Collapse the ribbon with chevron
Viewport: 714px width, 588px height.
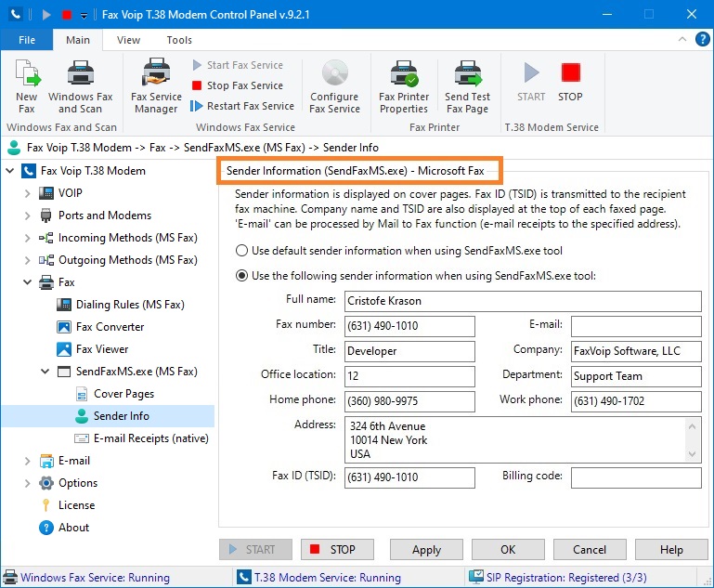(x=682, y=39)
